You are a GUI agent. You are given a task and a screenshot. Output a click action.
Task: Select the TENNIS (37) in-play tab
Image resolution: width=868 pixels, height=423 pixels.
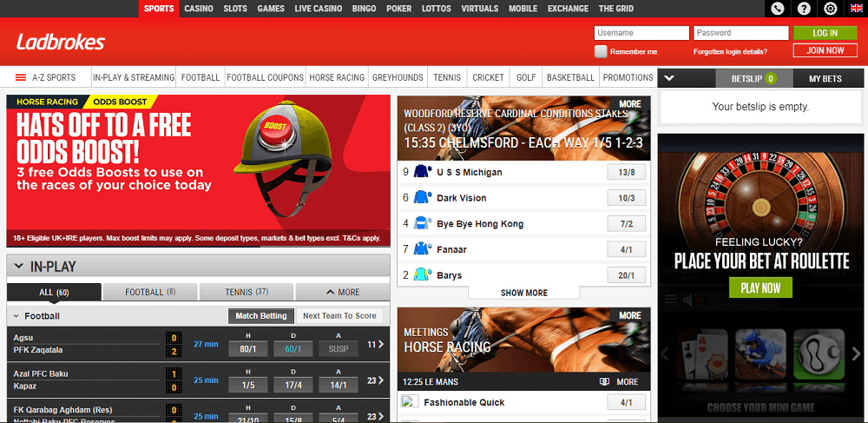(x=247, y=292)
